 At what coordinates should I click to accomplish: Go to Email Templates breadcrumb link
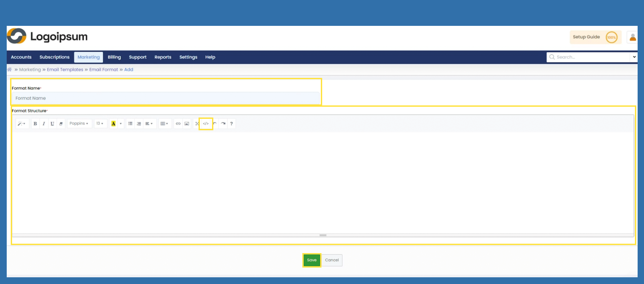pos(65,69)
